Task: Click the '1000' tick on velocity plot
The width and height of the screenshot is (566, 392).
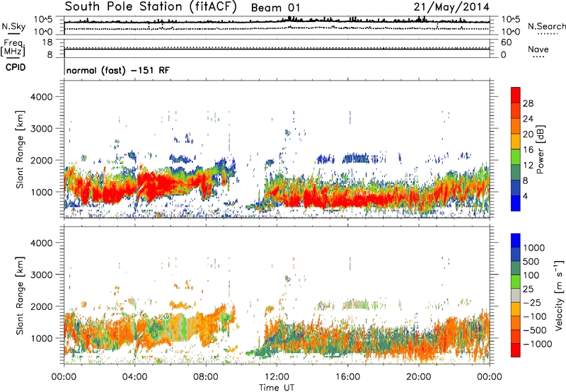Action: 41,338
